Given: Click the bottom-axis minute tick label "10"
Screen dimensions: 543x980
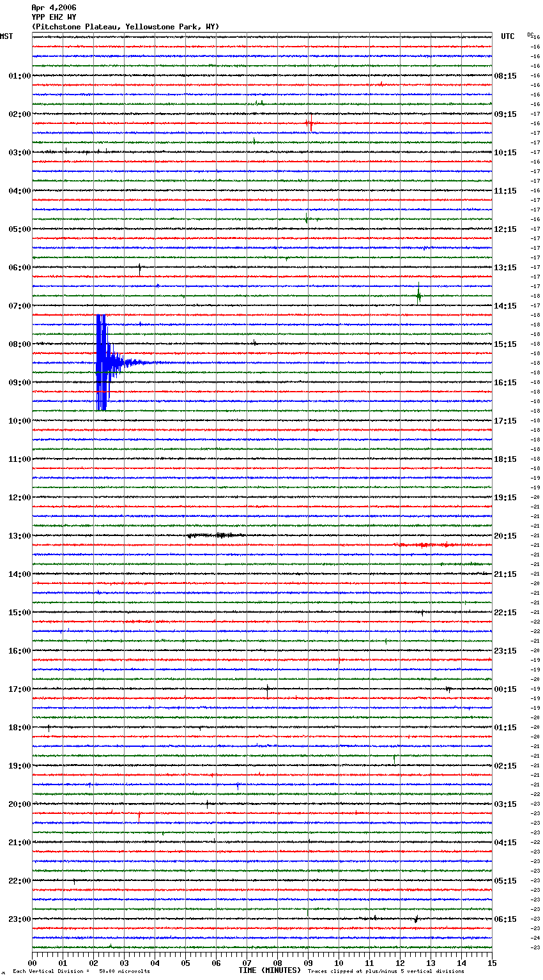Looking at the screenshot, I should [x=339, y=963].
